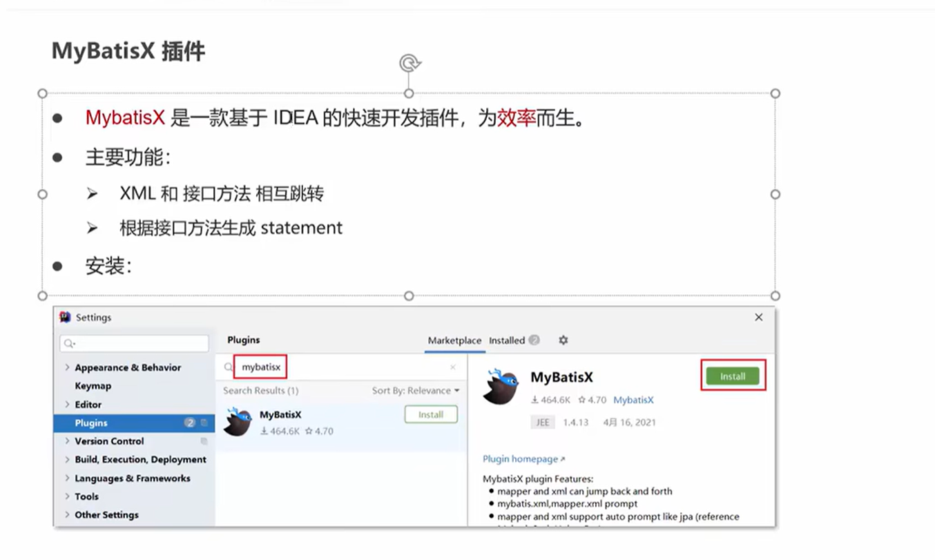Viewport: 935px width, 560px height.
Task: Open the Plugin homepage link
Action: coord(520,458)
